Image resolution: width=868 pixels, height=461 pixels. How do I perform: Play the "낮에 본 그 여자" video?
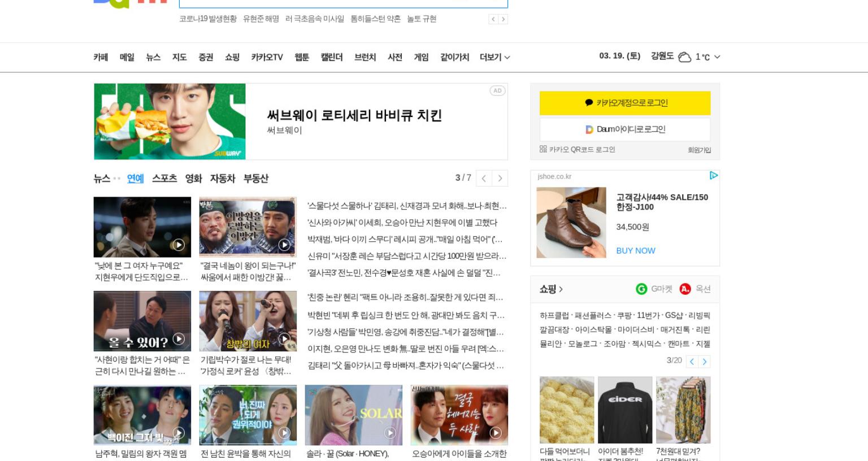pos(179,245)
